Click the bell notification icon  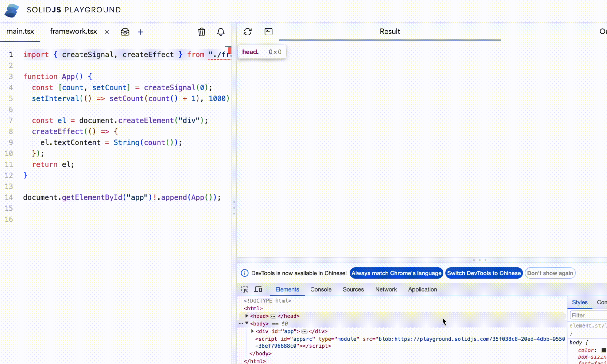coord(221,32)
